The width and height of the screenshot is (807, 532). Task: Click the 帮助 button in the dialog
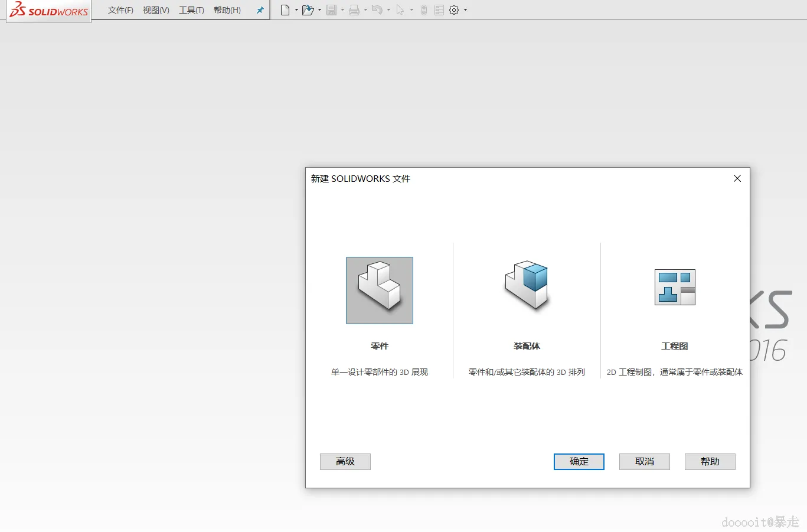710,462
